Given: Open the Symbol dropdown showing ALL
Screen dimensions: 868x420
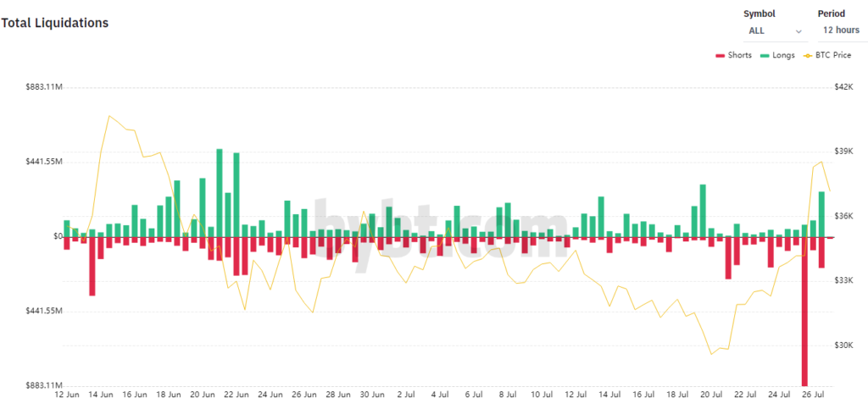Looking at the screenshot, I should click(x=775, y=30).
